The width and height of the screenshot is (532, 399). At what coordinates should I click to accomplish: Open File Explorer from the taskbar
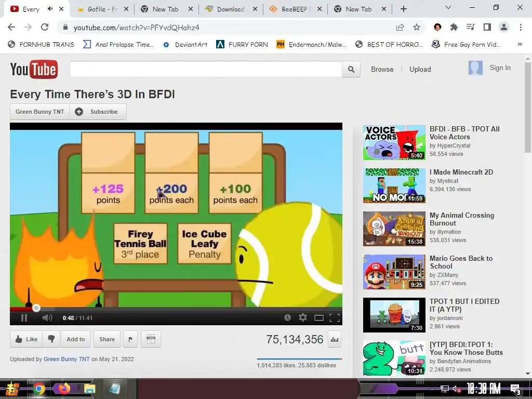coord(89,389)
